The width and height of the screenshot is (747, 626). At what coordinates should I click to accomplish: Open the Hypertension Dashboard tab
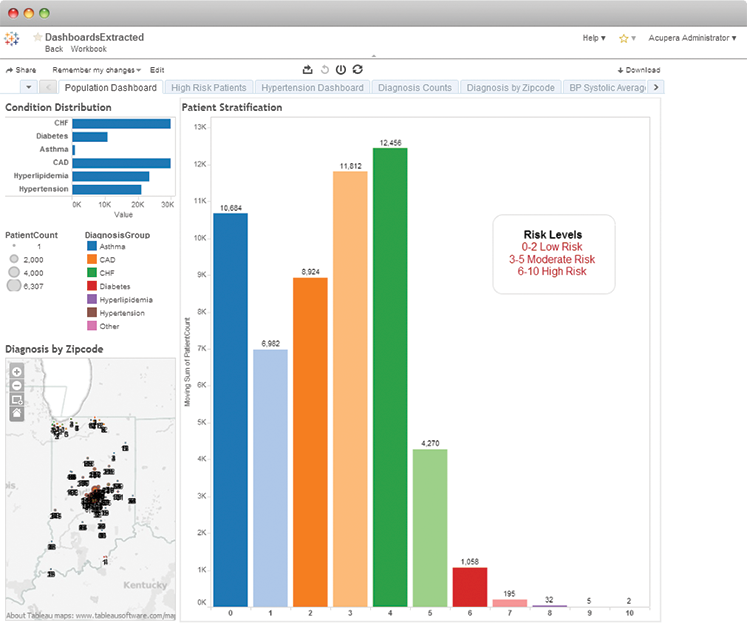pos(312,88)
